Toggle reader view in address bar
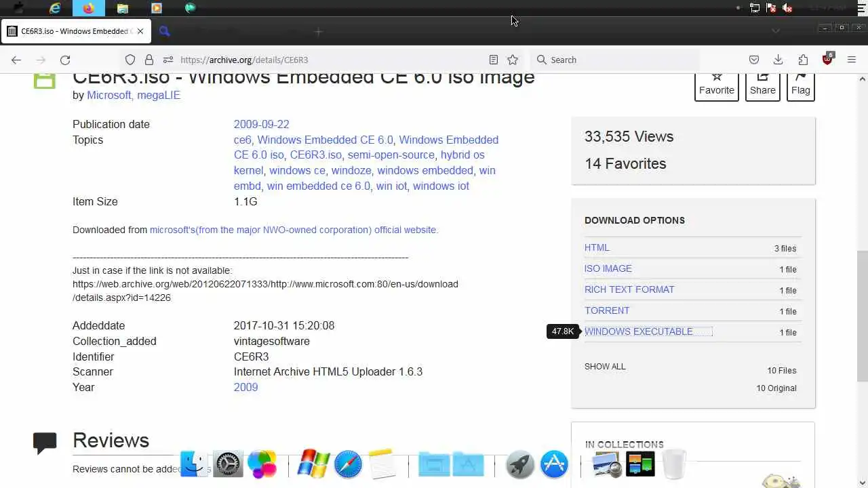The height and width of the screenshot is (488, 868). pyautogui.click(x=494, y=60)
